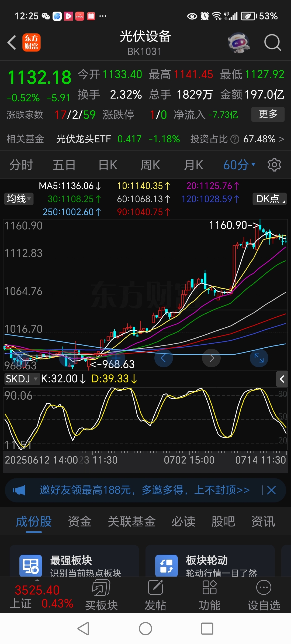Open the invite friends 188元 promotion link
Viewport: 291px width, 644px height.
(145, 490)
